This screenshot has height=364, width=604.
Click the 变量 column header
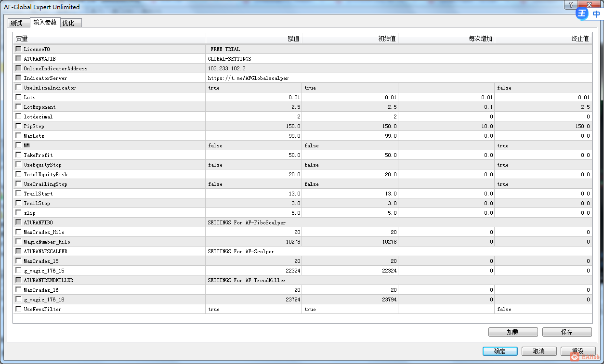click(x=109, y=39)
